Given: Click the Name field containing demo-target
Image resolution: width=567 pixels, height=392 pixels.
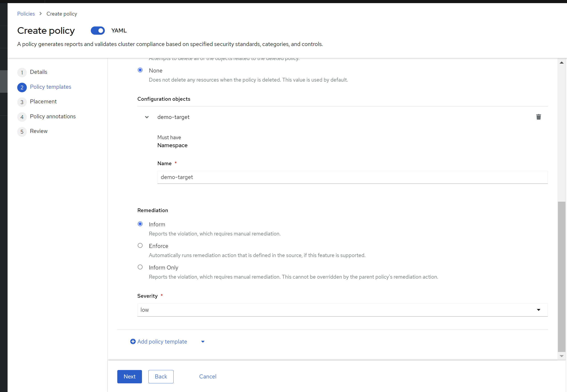Looking at the screenshot, I should [352, 177].
